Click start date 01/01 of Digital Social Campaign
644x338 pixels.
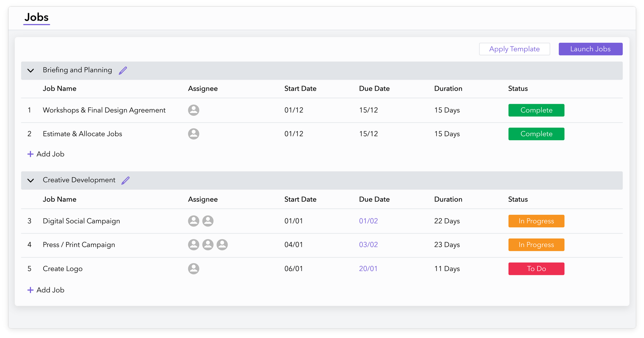[x=294, y=221]
